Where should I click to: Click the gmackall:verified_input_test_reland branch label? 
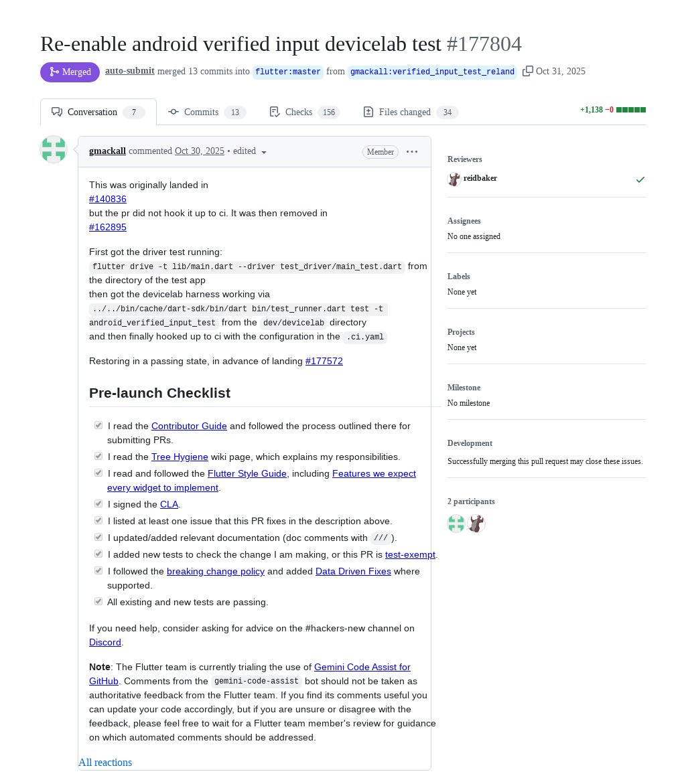(432, 72)
